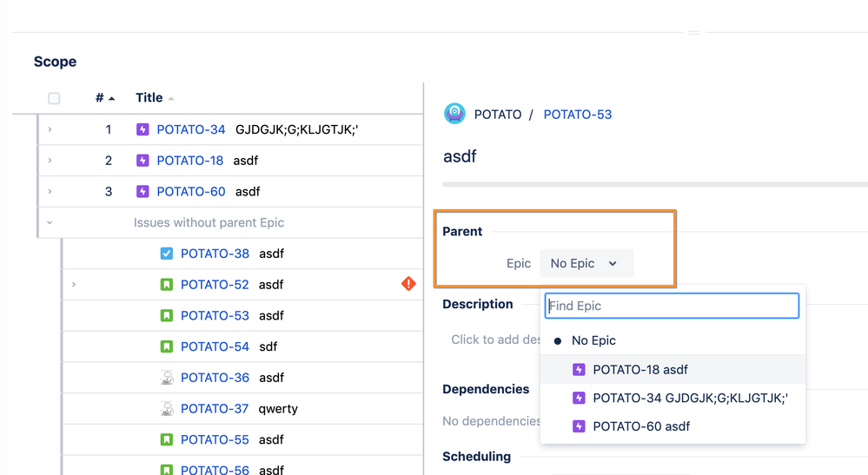Sort by the Title column header
This screenshot has height=475, width=868.
155,98
